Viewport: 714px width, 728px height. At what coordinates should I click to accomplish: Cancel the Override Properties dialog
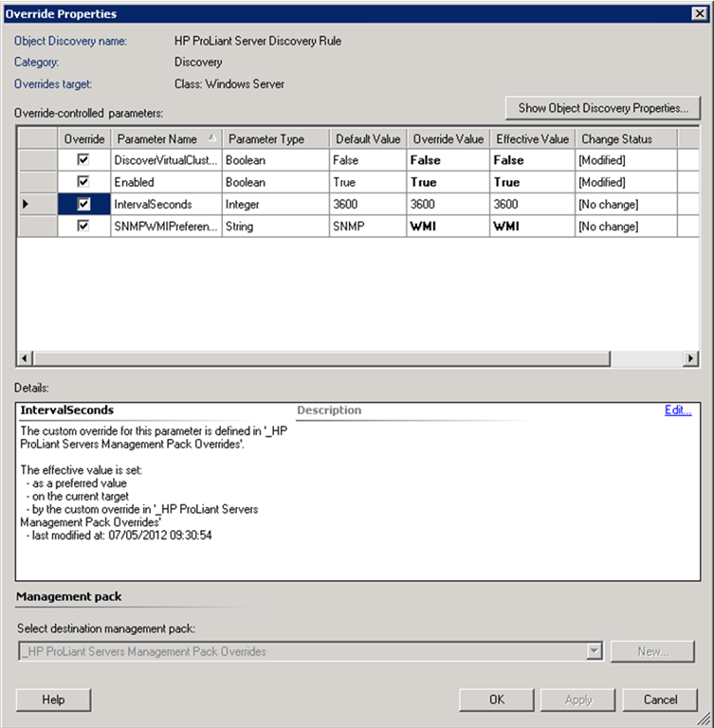click(x=660, y=700)
